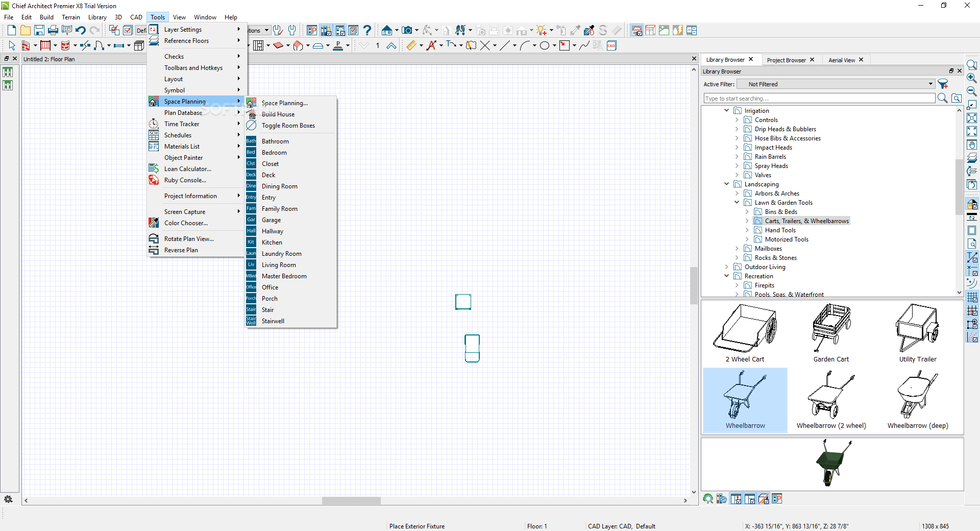Select the Cabinet tool icon
980x531 pixels.
pyautogui.click(x=139, y=46)
